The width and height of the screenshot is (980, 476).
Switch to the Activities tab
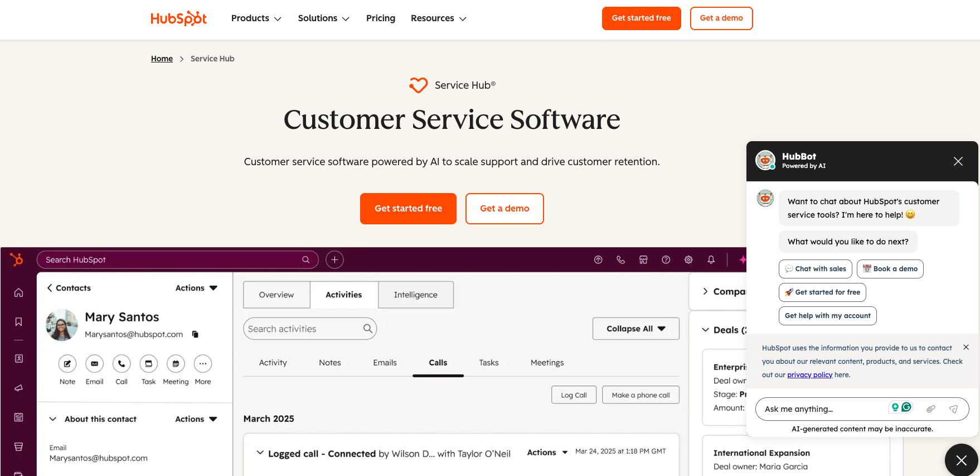344,295
